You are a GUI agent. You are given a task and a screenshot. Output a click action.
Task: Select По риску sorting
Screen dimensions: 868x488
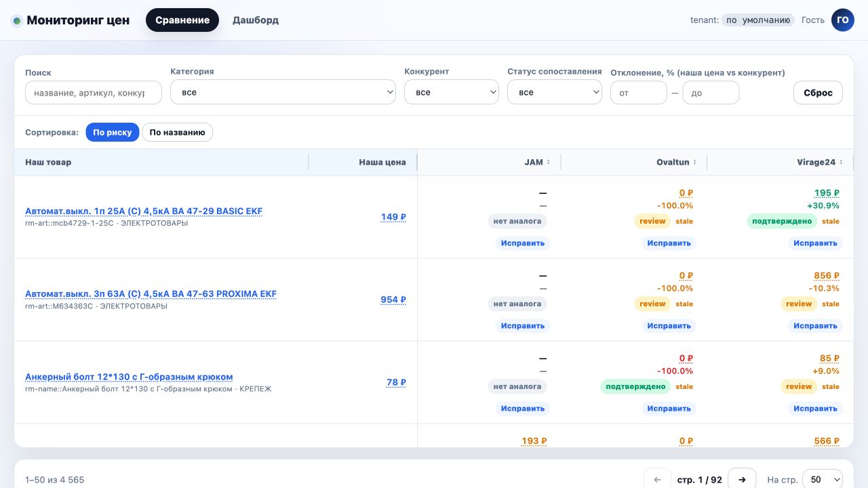click(113, 132)
